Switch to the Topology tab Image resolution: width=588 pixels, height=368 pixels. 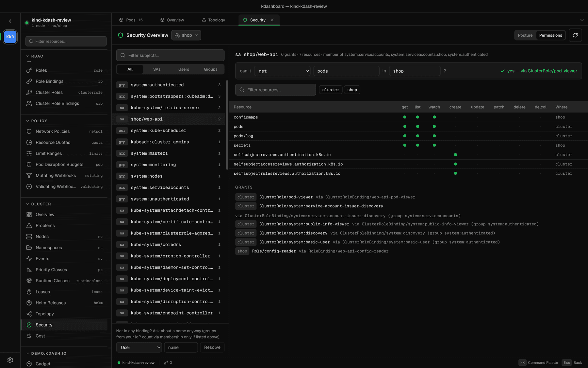213,20
